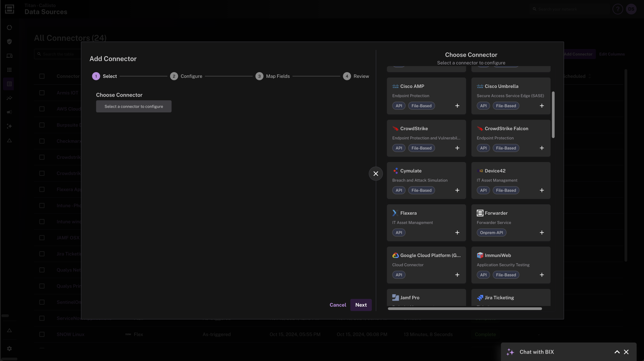Add the Forwarder connector plus icon
Screen dimensions: 644x361
coord(542,233)
